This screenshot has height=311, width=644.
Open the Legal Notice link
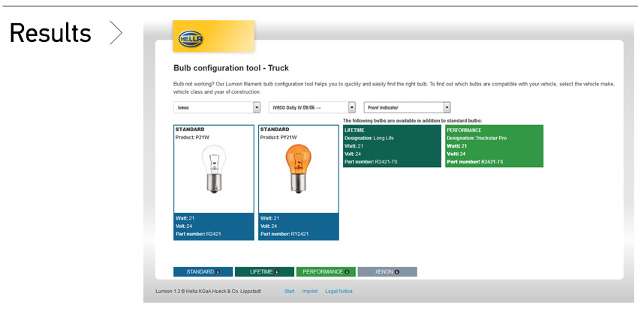click(339, 292)
